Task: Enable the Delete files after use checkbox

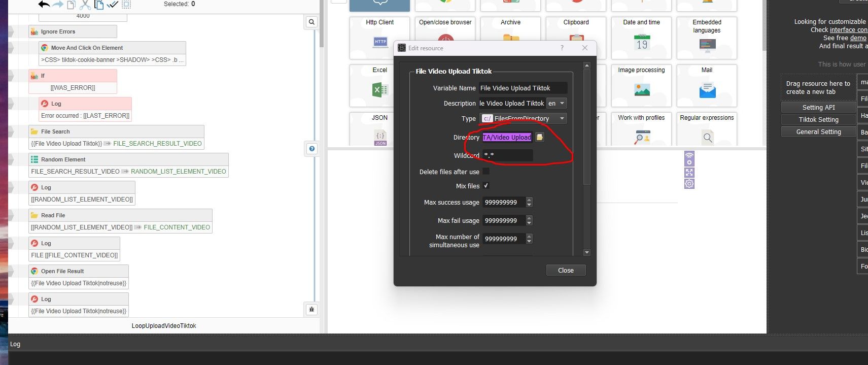Action: click(486, 172)
